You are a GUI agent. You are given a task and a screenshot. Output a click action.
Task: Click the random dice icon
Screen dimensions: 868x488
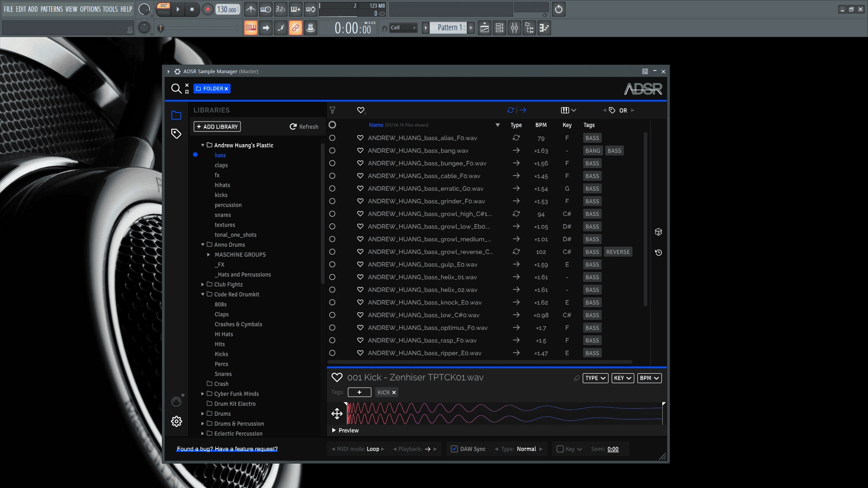(x=658, y=232)
